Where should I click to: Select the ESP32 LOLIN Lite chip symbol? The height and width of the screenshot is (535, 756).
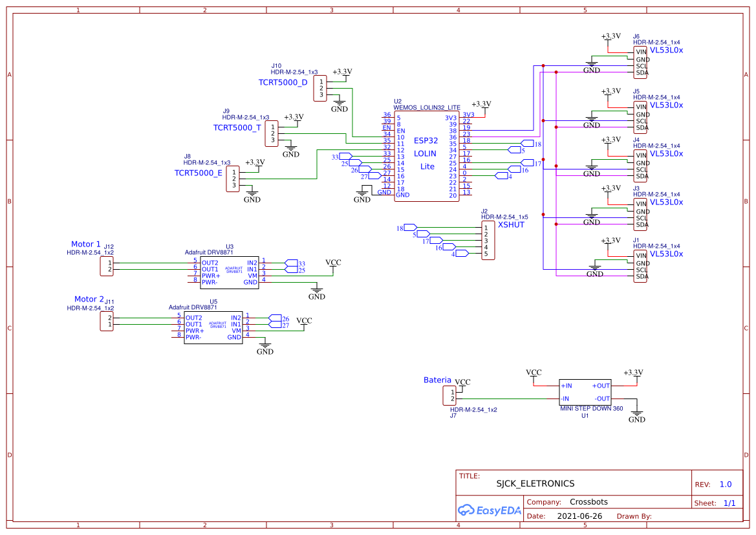[x=427, y=157]
